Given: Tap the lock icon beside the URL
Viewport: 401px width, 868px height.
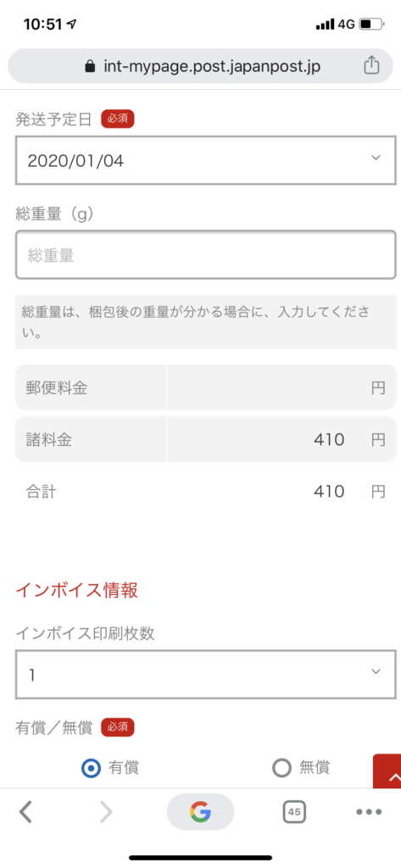Looking at the screenshot, I should point(90,67).
